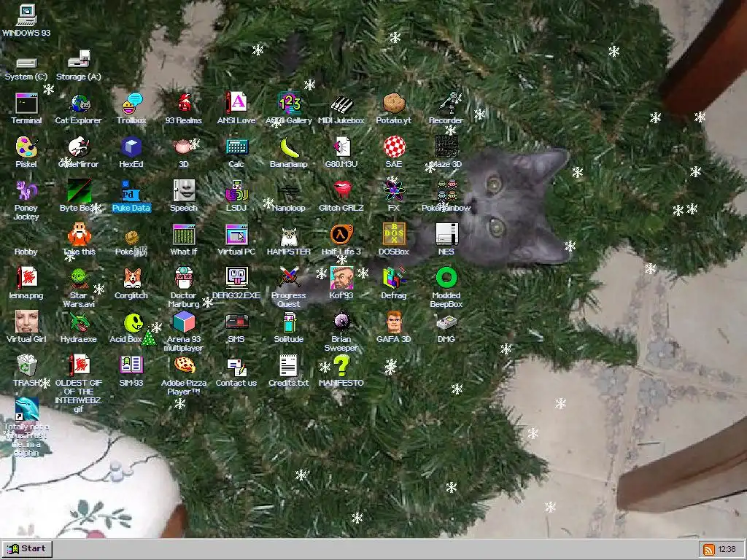
Task: Open the HexEd cube icon
Action: click(131, 147)
